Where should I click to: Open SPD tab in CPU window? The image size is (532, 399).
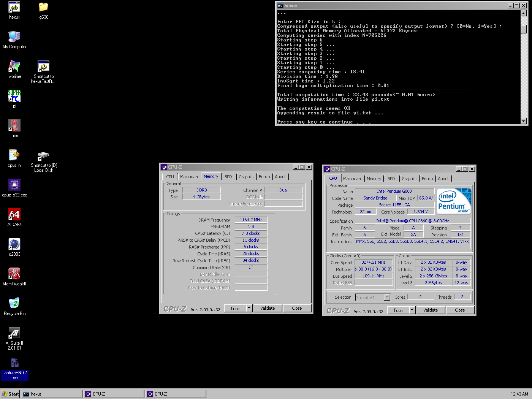pyautogui.click(x=391, y=179)
